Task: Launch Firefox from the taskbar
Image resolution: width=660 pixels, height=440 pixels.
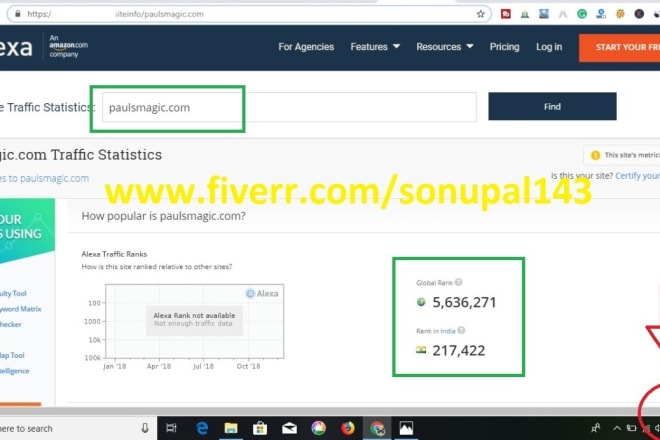Action: tap(348, 428)
